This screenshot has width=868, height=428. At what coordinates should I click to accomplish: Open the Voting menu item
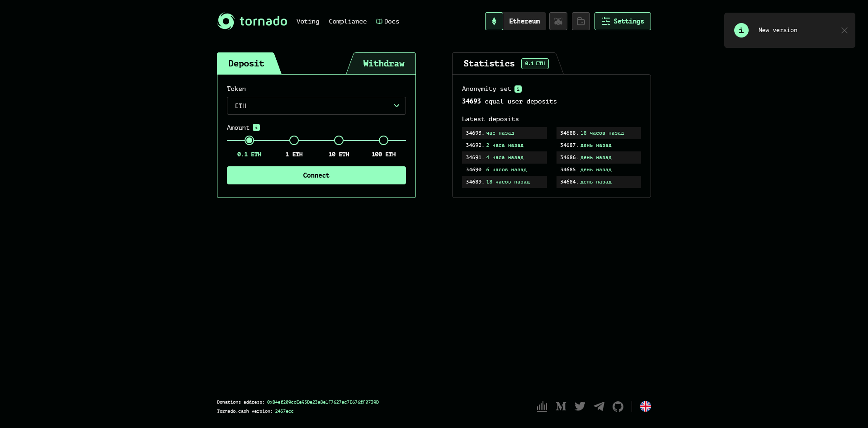[307, 21]
